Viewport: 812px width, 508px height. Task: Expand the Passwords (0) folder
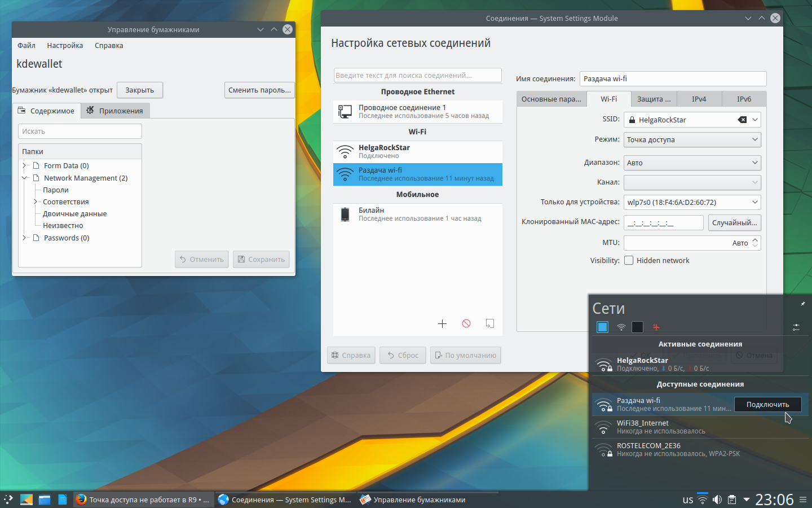point(24,238)
